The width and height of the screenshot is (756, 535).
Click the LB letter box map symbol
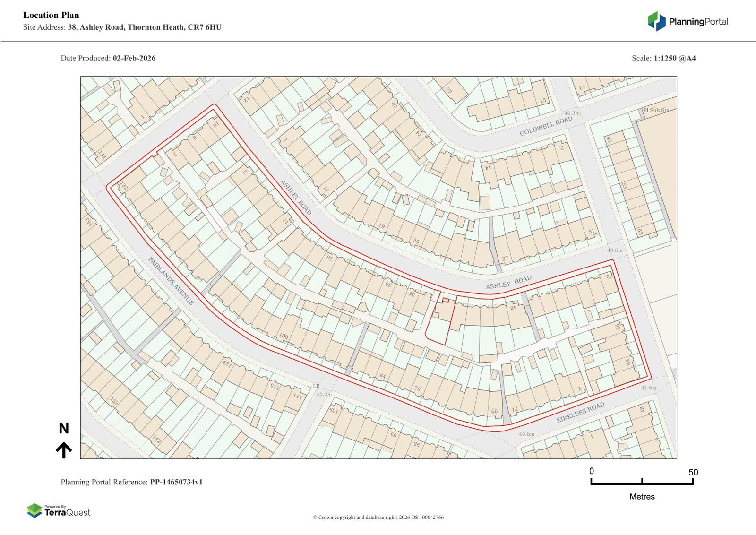(x=316, y=386)
